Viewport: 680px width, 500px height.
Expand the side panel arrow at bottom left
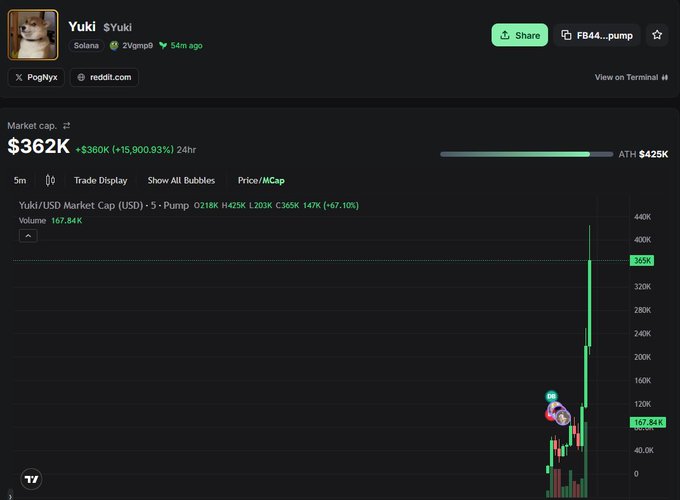click(x=10, y=496)
